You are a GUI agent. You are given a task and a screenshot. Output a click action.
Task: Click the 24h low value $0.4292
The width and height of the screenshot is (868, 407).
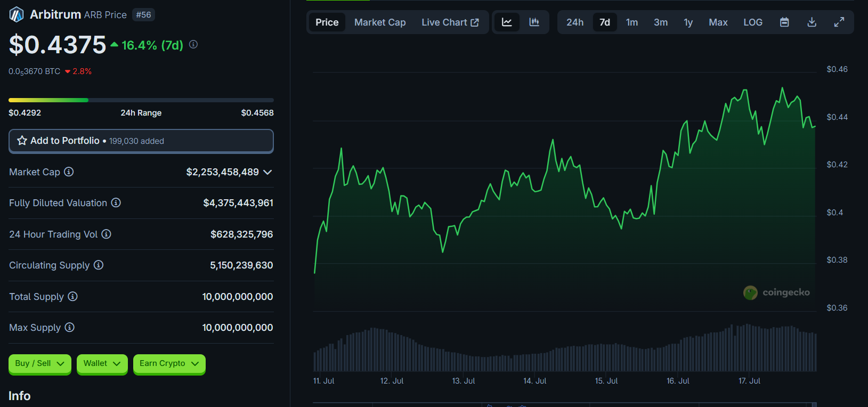25,113
